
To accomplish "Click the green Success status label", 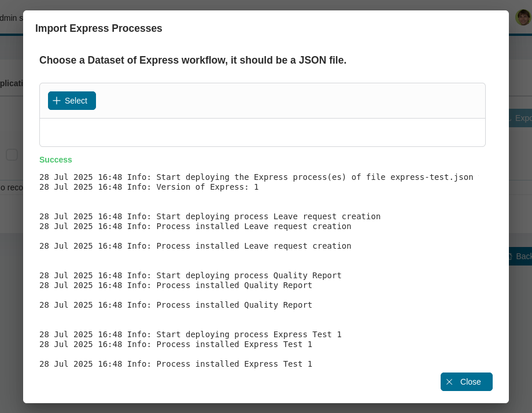I will click(56, 160).
